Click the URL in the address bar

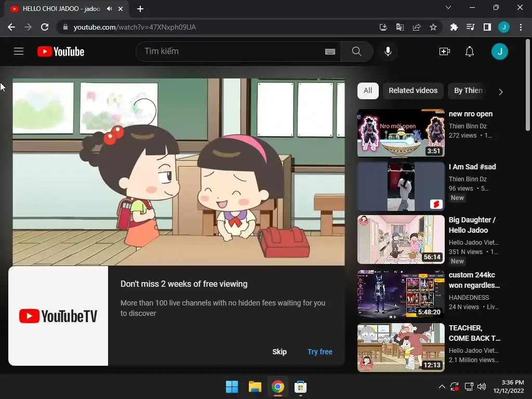click(x=135, y=27)
